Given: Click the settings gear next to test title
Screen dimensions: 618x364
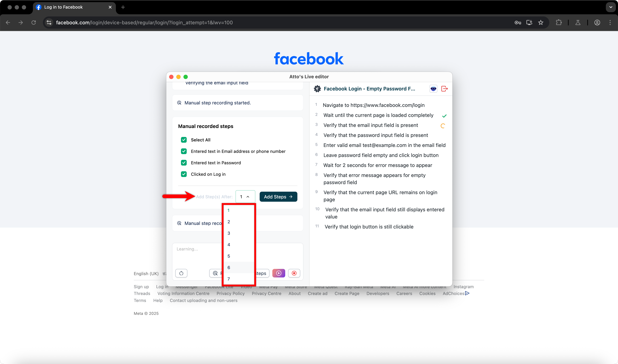Looking at the screenshot, I should (317, 89).
